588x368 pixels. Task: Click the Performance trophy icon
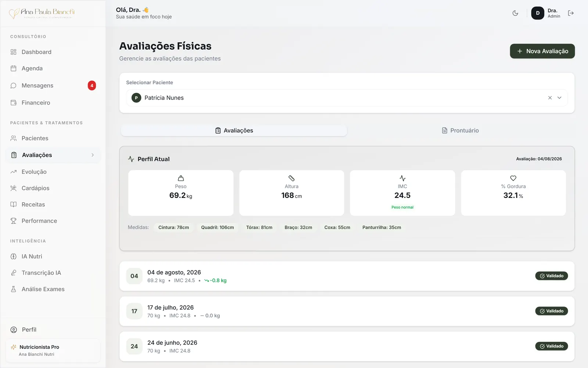[14, 221]
